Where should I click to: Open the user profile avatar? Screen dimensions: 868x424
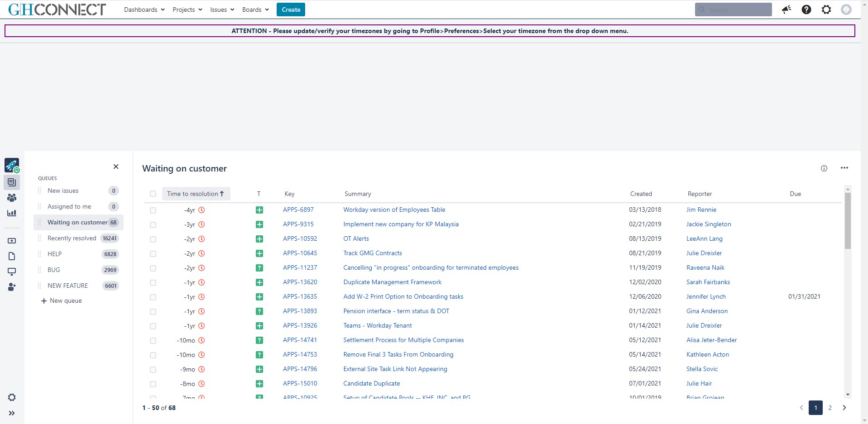click(846, 10)
